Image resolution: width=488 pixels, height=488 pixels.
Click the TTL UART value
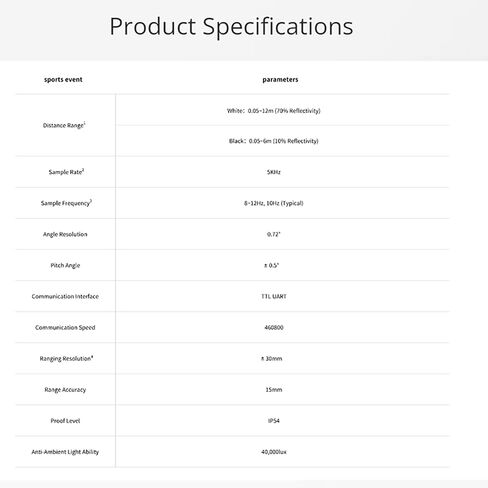tap(273, 296)
